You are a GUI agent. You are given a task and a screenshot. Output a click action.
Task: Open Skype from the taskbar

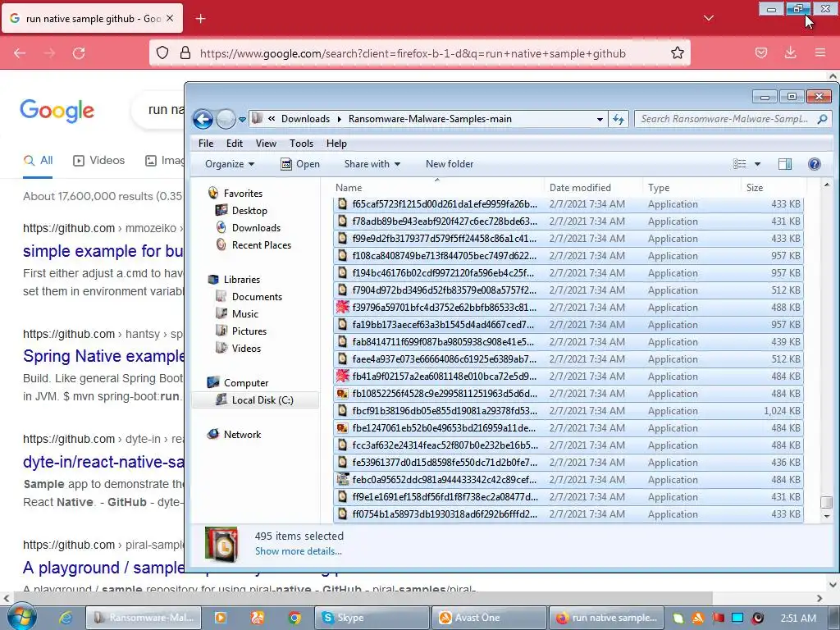click(372, 618)
